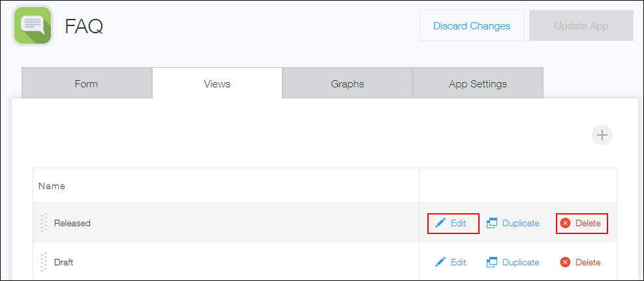Add a new view with plus icon
Screen dimensions: 644x281
(x=602, y=136)
